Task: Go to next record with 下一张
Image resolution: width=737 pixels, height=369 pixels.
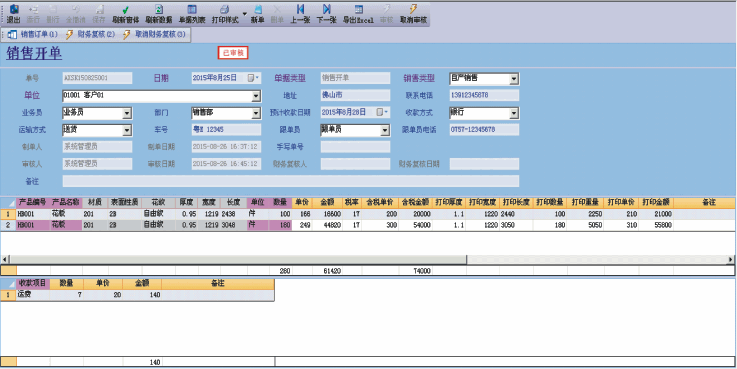Action: 327,14
